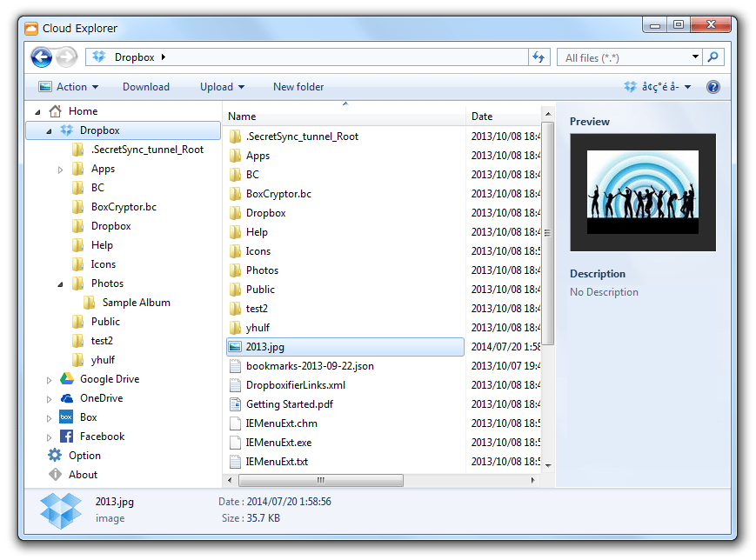Click the 2013.jpg image file icon
756x560 pixels.
coord(235,347)
